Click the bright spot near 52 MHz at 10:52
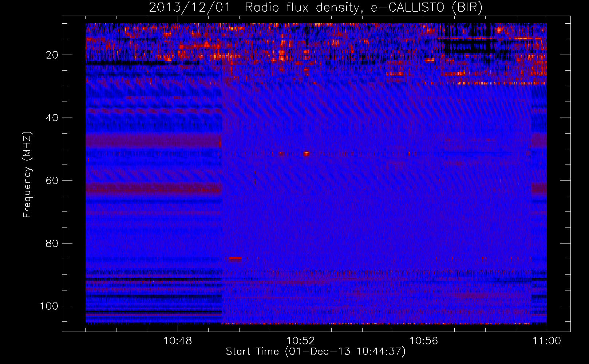 click(x=307, y=154)
